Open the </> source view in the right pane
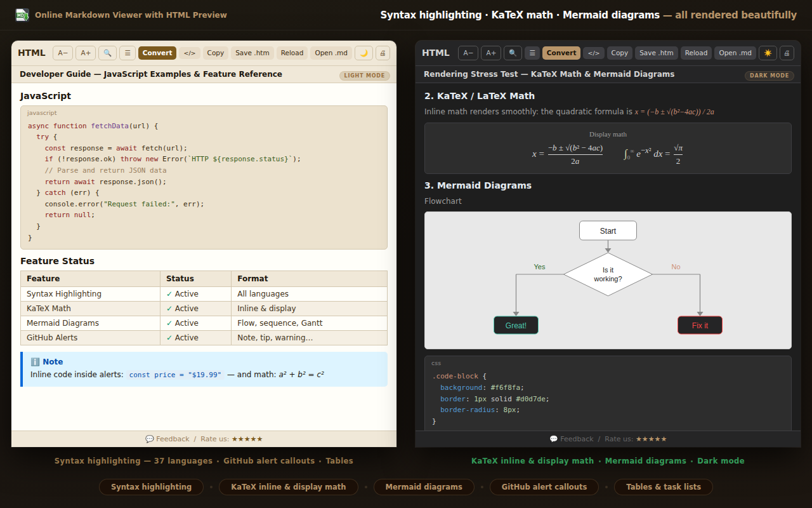812x508 pixels. point(593,53)
